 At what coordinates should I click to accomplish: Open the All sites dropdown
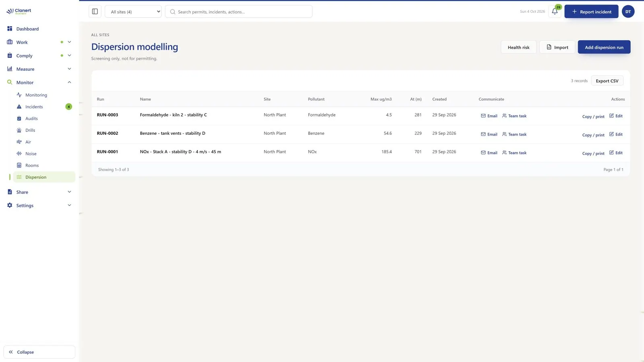point(133,12)
